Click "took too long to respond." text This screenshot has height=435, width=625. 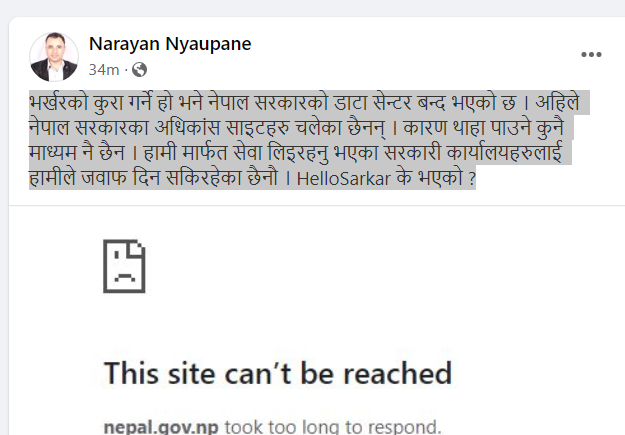point(333,427)
